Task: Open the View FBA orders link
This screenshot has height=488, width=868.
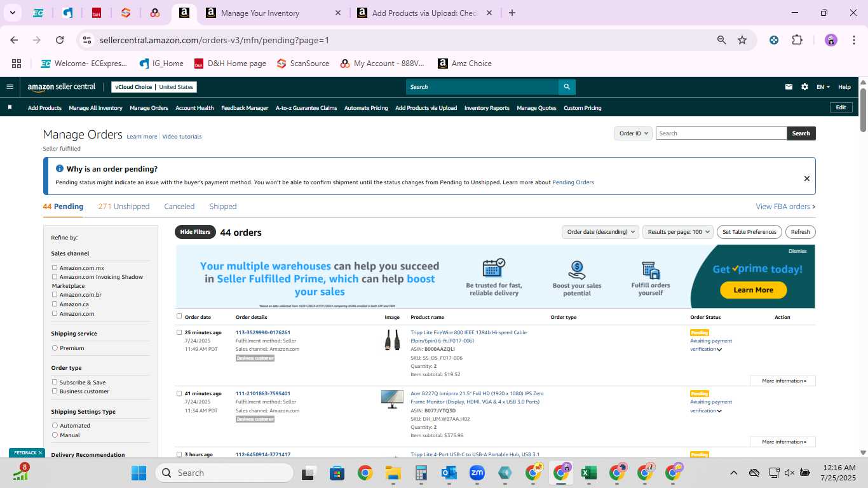Action: tap(785, 207)
